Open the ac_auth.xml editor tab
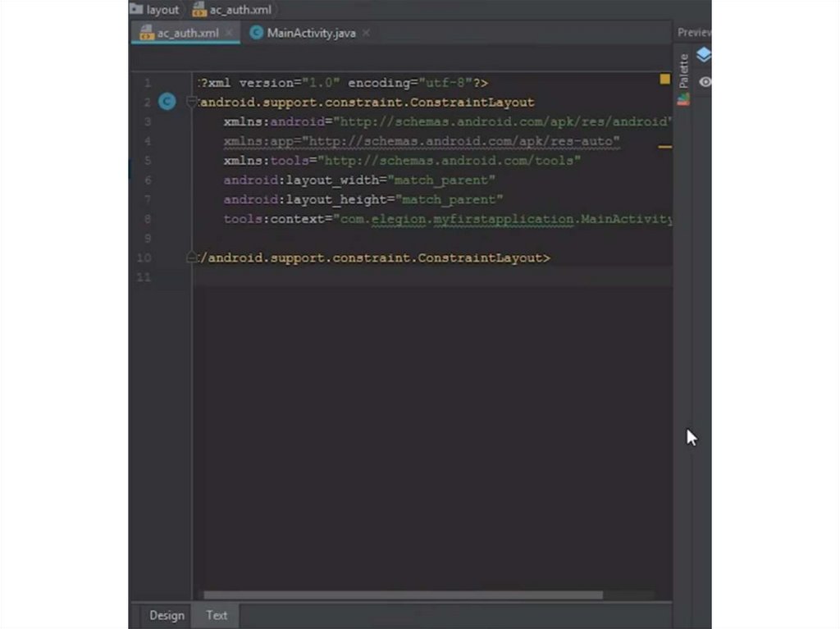Image resolution: width=840 pixels, height=629 pixels. pos(186,34)
